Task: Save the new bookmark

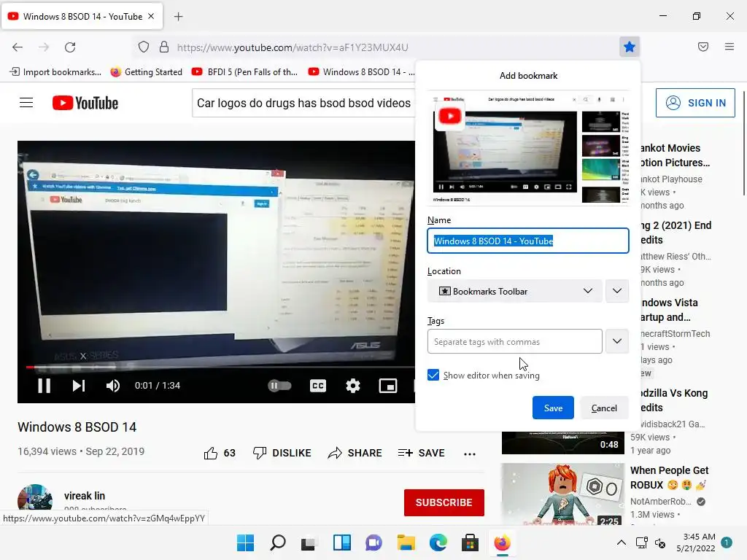Action: click(553, 408)
